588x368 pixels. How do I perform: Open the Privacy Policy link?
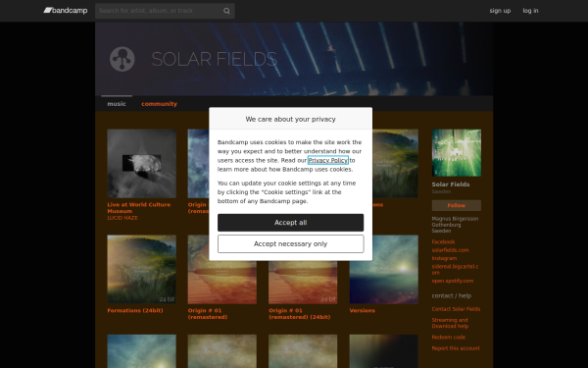(x=327, y=160)
